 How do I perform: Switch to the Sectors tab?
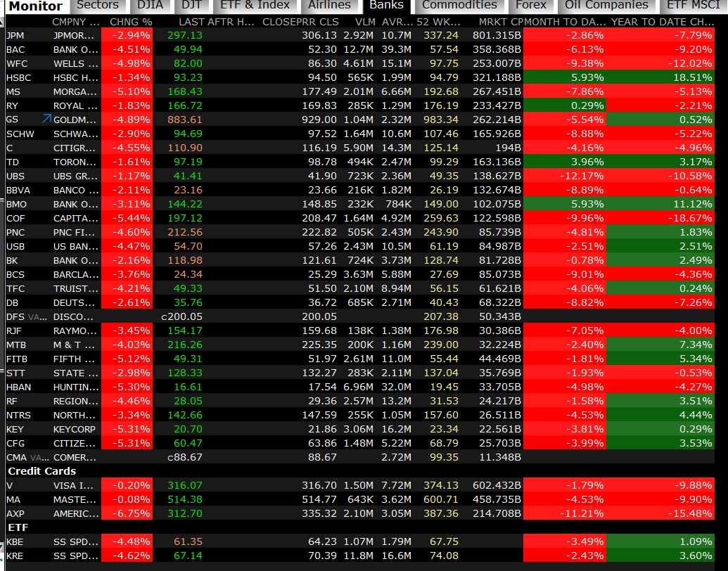[98, 6]
